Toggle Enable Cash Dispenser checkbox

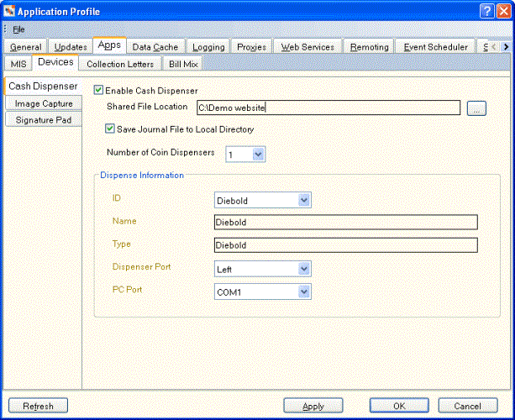[x=98, y=90]
